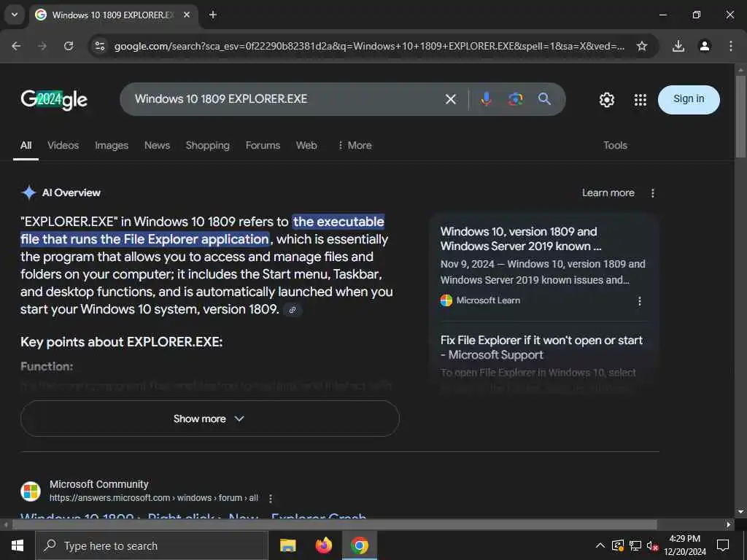747x560 pixels.
Task: Click the Microsoft Community favicon
Action: (31, 491)
